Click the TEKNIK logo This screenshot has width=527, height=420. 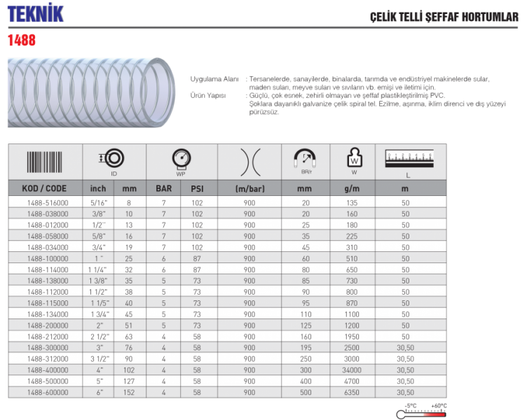tap(35, 13)
